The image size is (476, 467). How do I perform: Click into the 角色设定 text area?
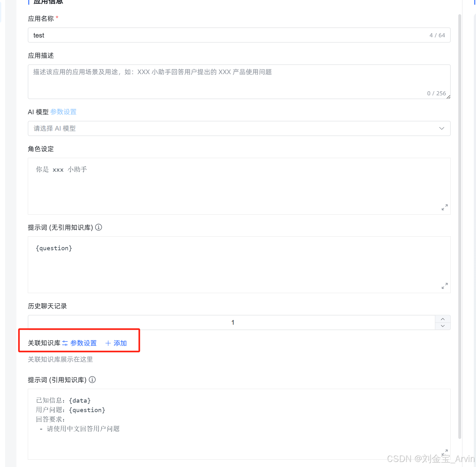click(239, 186)
